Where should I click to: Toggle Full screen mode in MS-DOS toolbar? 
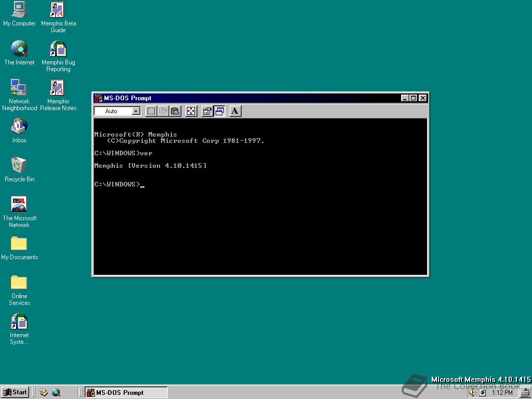(191, 111)
